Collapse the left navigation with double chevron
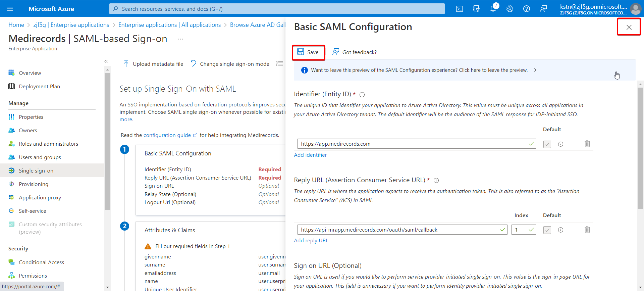 (x=106, y=61)
